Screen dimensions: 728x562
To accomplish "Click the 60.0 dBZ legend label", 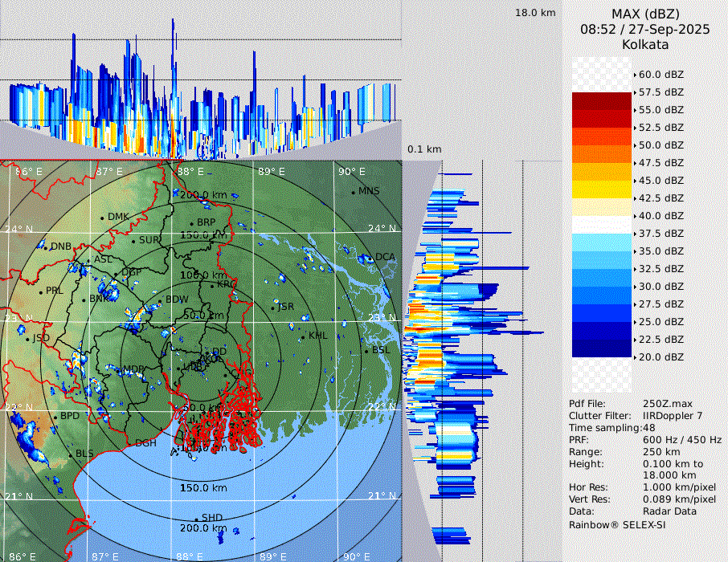I will tap(661, 75).
